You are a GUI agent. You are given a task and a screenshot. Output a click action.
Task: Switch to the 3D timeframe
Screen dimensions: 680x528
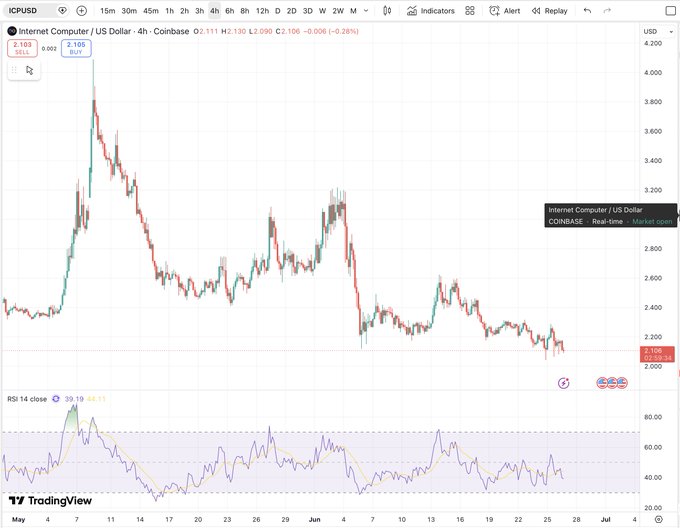pyautogui.click(x=307, y=11)
